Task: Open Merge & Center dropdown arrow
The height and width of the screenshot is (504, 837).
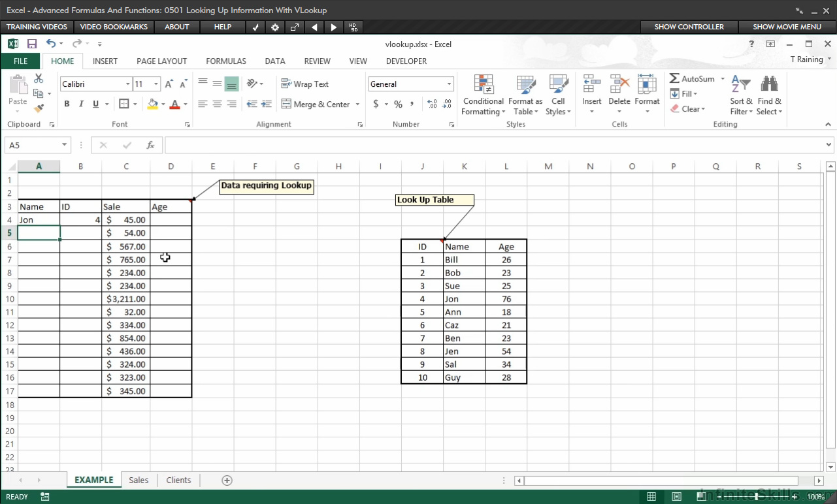Action: click(x=357, y=104)
